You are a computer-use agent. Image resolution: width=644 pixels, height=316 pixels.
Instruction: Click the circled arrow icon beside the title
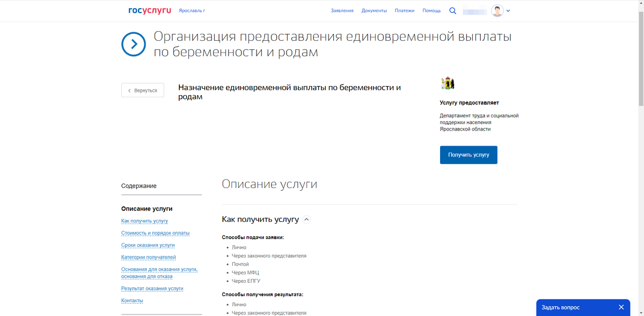click(x=134, y=44)
